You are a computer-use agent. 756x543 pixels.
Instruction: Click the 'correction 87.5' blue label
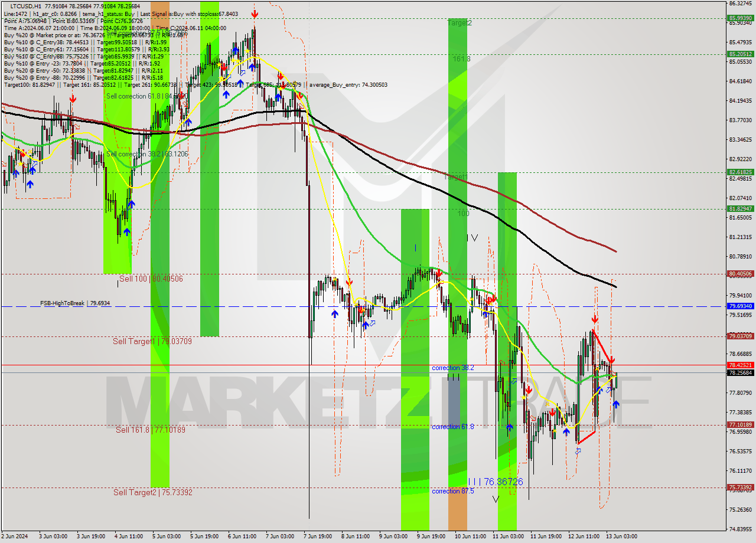(x=452, y=491)
